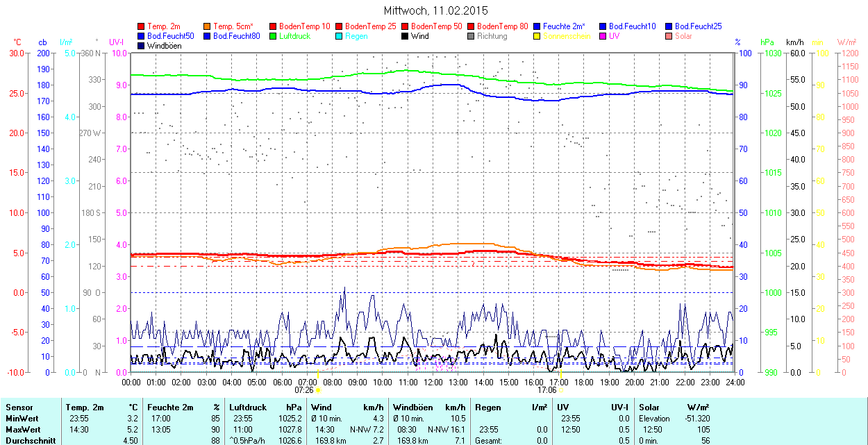This screenshot has width=868, height=445.
Task: Click the gray Richtung legend square
Action: point(471,36)
